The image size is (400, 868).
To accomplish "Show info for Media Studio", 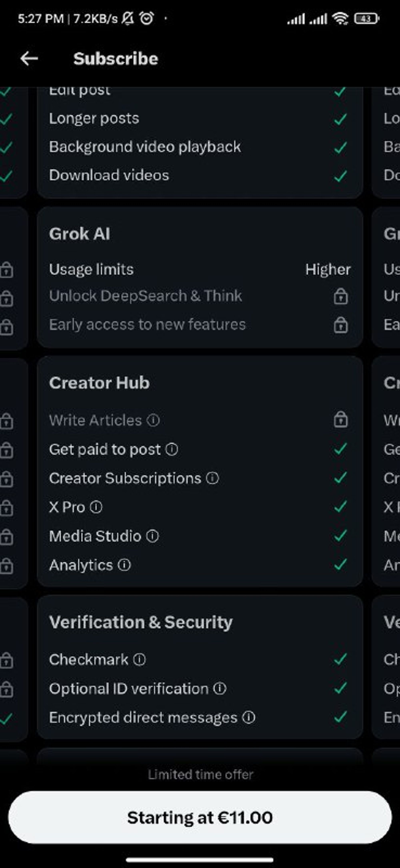I will (x=153, y=536).
